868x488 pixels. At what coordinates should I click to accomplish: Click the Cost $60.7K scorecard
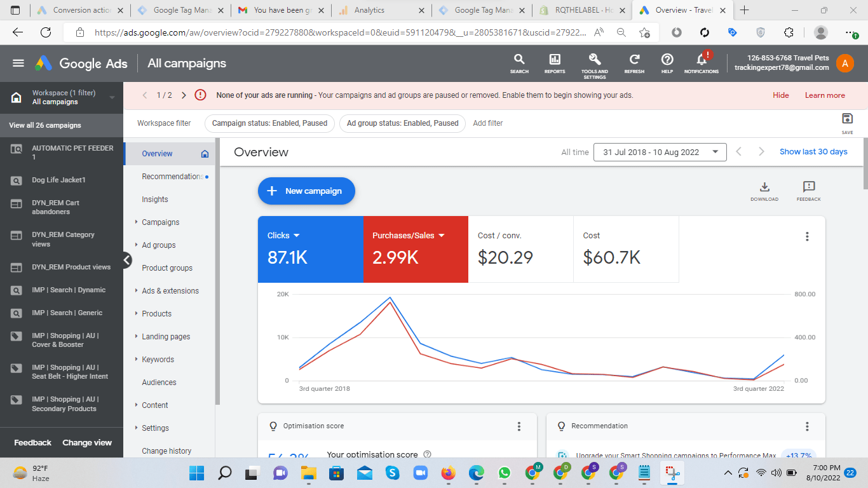pyautogui.click(x=626, y=249)
